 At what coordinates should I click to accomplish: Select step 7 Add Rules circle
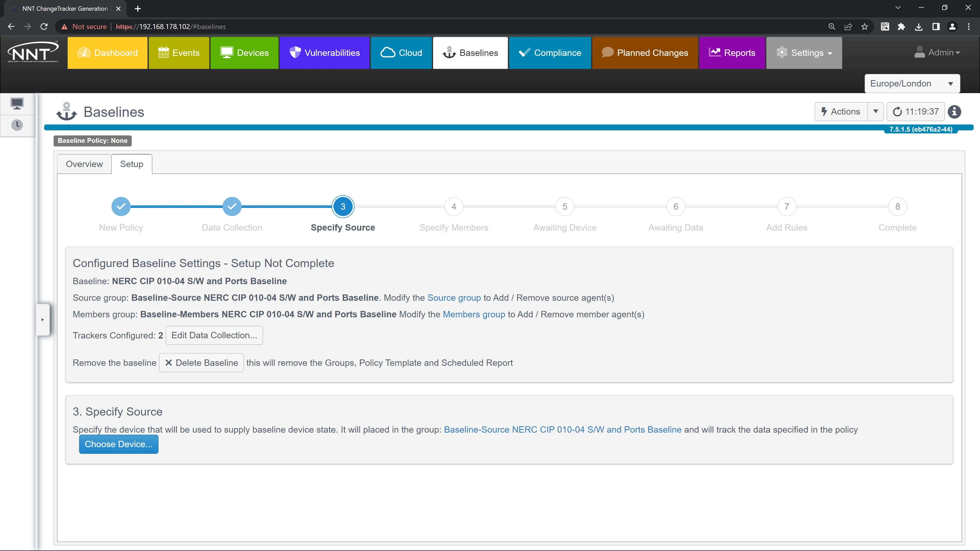point(787,206)
